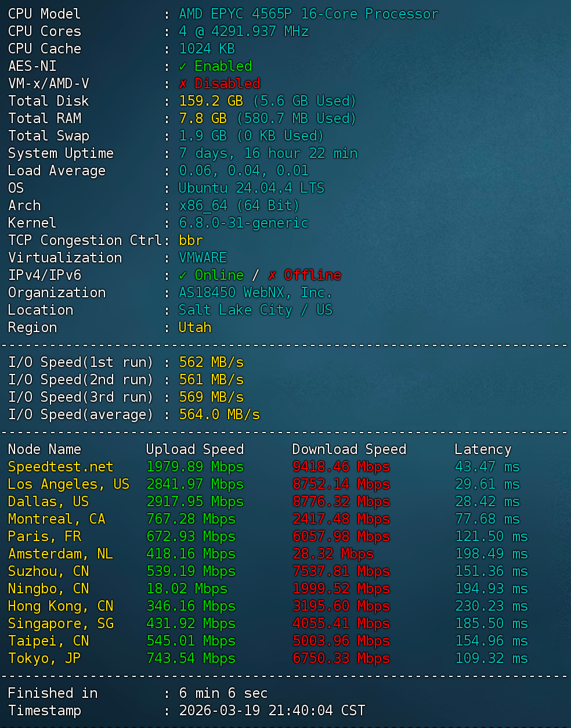Click the red X beside VM-x/AMD-V Disabled
The height and width of the screenshot is (728, 571).
[183, 84]
